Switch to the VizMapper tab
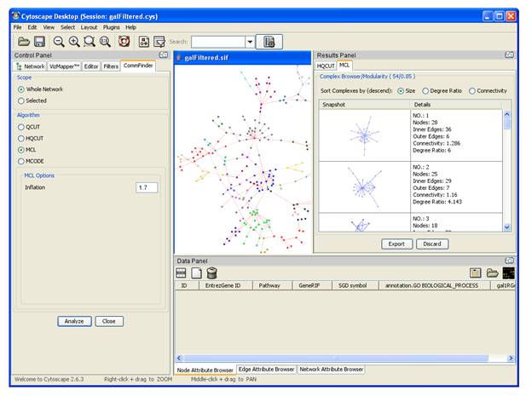The image size is (532, 396). click(x=64, y=66)
